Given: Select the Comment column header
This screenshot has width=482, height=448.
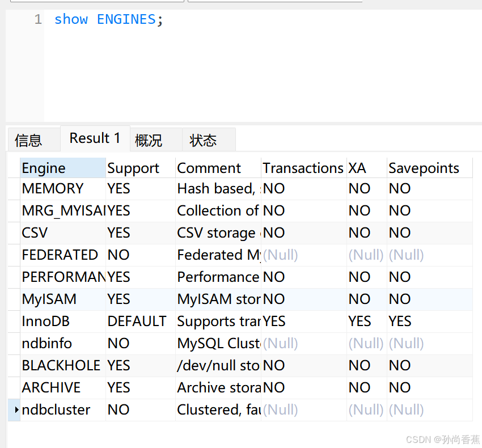Looking at the screenshot, I should (x=218, y=168).
